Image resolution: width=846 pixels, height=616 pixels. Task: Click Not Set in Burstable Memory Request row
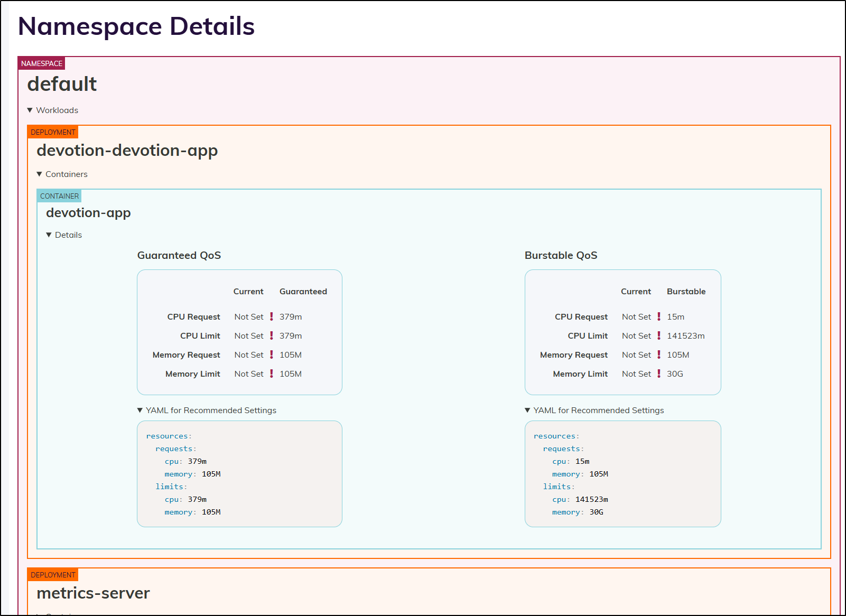[x=636, y=354]
